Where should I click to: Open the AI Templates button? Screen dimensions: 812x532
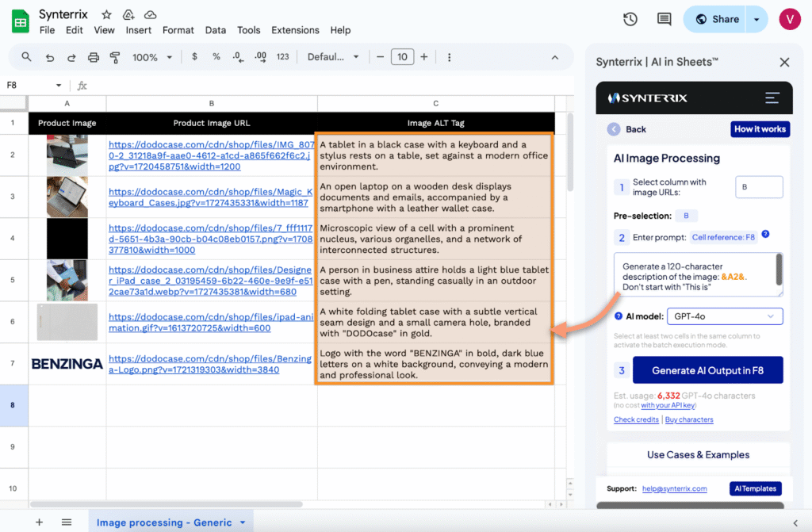[x=755, y=488]
